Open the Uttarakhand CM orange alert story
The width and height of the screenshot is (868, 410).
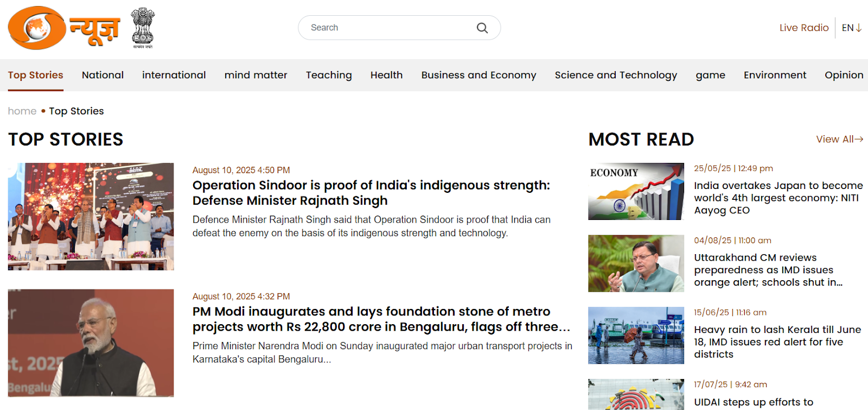(768, 270)
